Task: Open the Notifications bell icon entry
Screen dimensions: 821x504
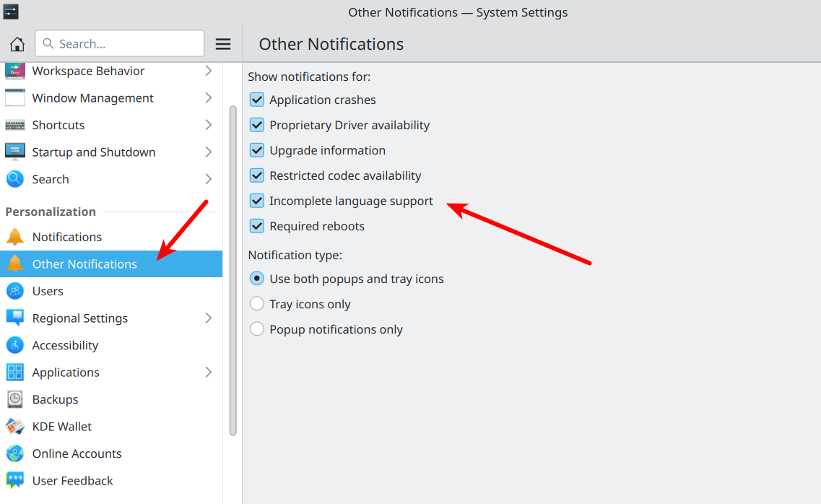Action: point(15,237)
